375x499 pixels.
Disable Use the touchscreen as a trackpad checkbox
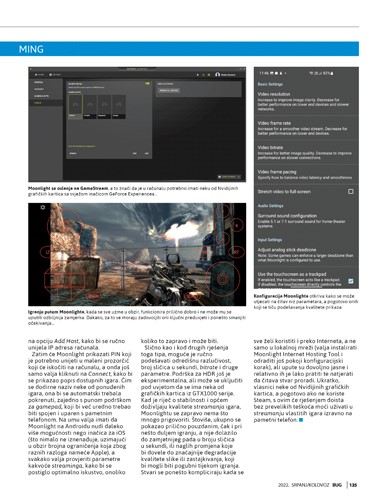[x=350, y=281]
